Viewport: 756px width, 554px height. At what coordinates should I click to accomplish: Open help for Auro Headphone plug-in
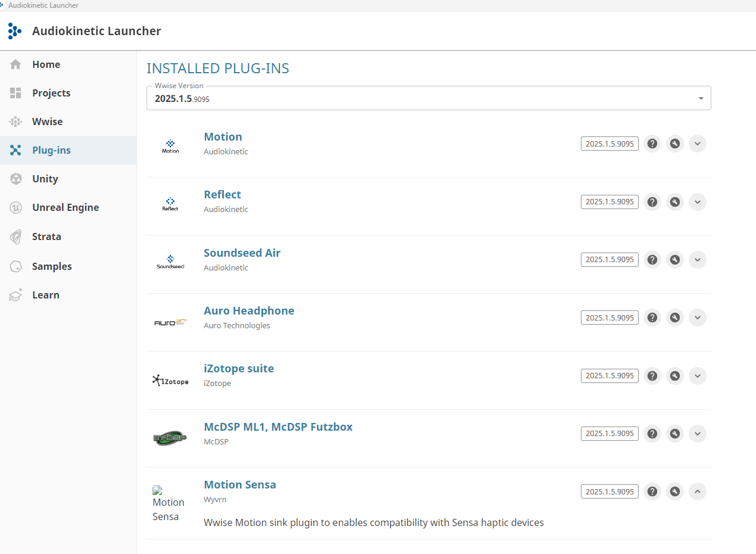tap(652, 318)
